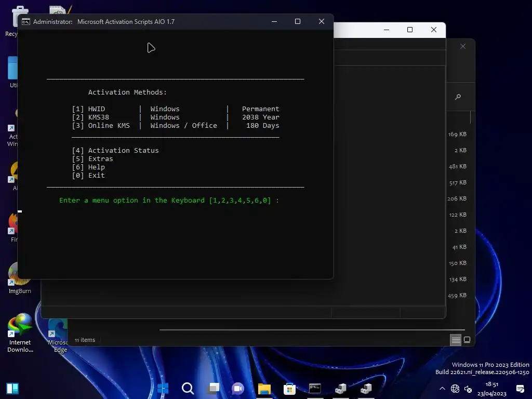Open the network status tray icon
Screen dimensions: 532x399
455,389
